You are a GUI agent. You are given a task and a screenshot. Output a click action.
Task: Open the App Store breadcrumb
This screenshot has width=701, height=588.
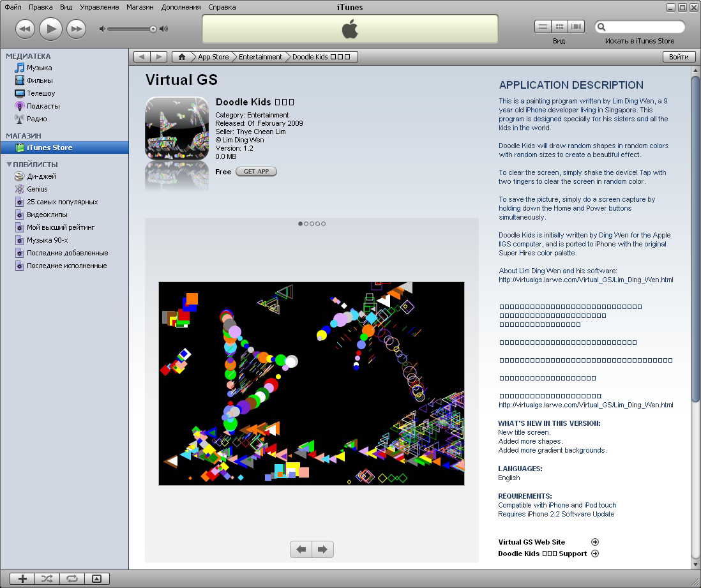[213, 57]
